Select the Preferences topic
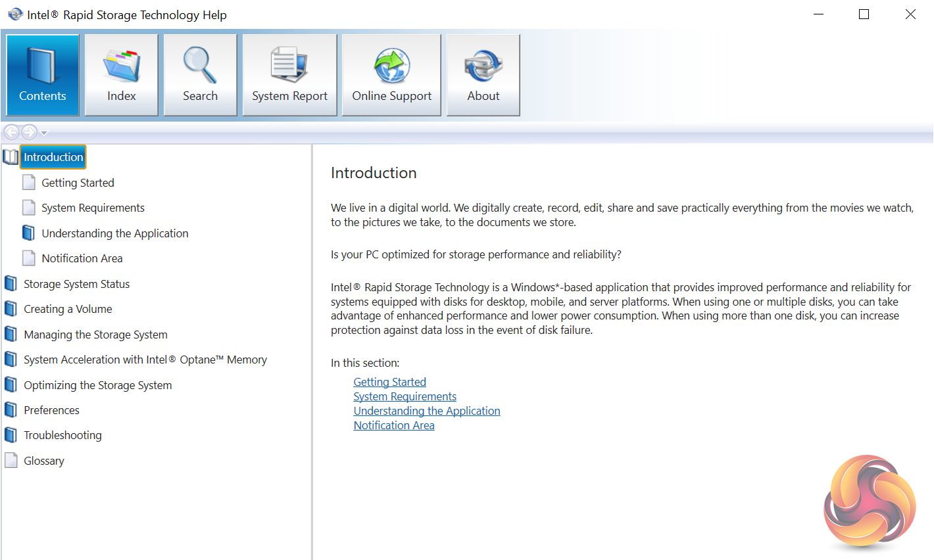 pyautogui.click(x=52, y=410)
